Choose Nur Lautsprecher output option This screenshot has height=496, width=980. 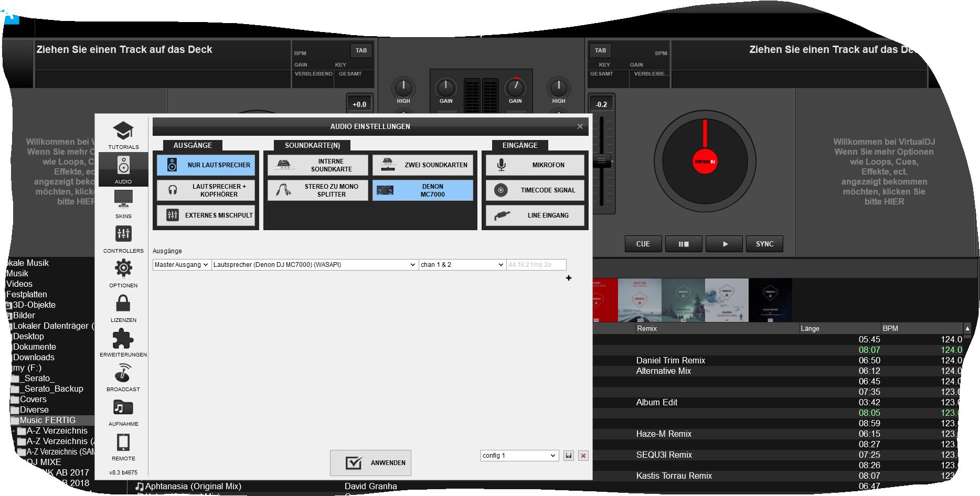[x=206, y=165]
